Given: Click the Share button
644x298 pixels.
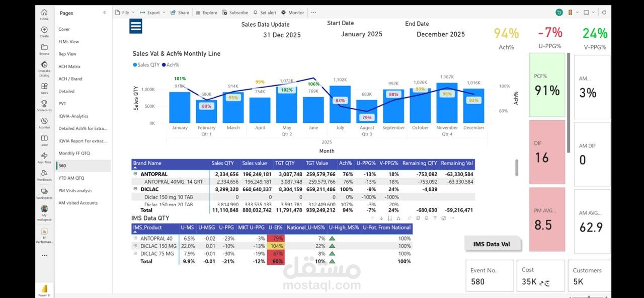Looking at the screenshot, I should [x=180, y=12].
